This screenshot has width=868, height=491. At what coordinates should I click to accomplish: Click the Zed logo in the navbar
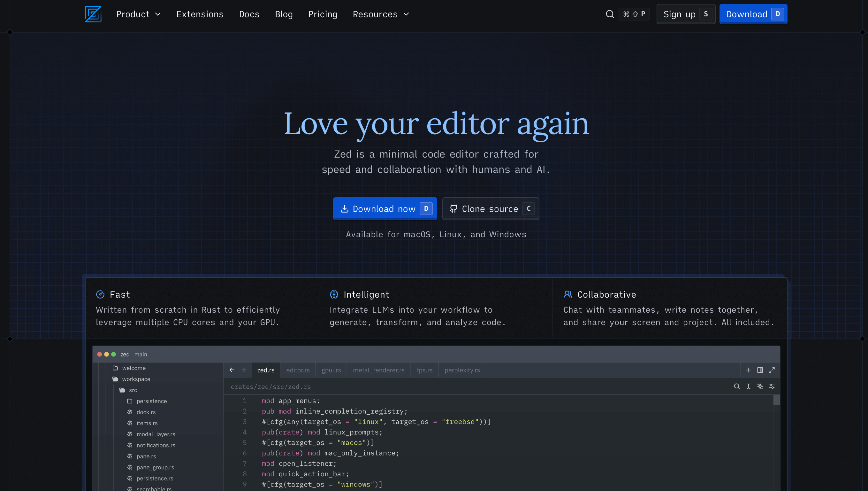tap(93, 14)
